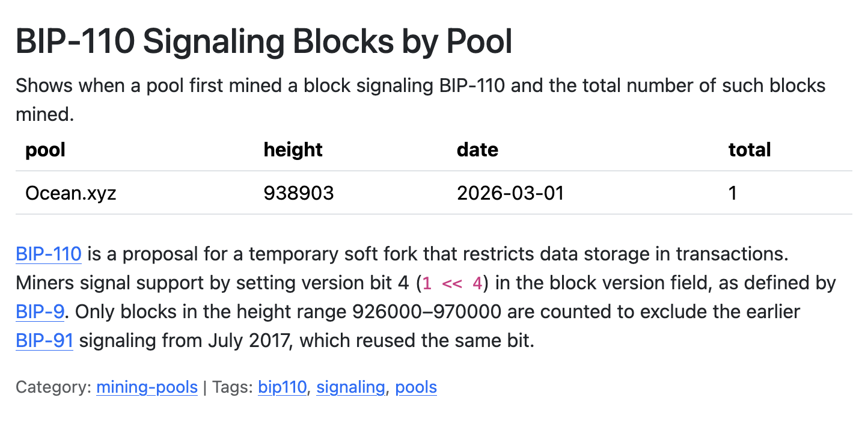Go to the mining-pools category

(x=147, y=387)
